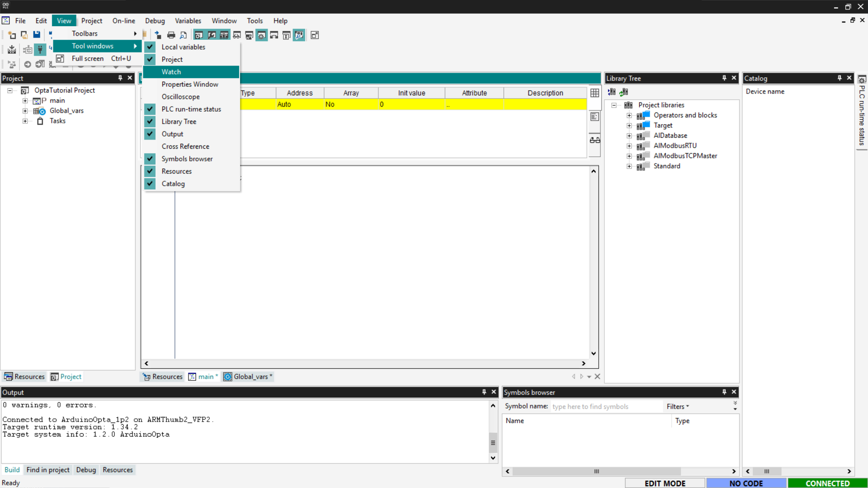The image size is (868, 488).
Task: Click grid view icon beside variables table
Action: [594, 93]
